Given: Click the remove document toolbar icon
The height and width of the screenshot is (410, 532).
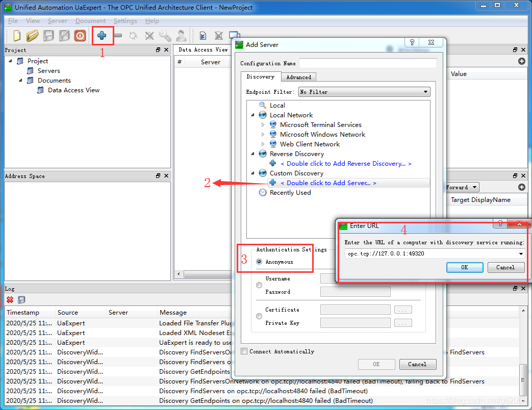Looking at the screenshot, I should [x=219, y=35].
